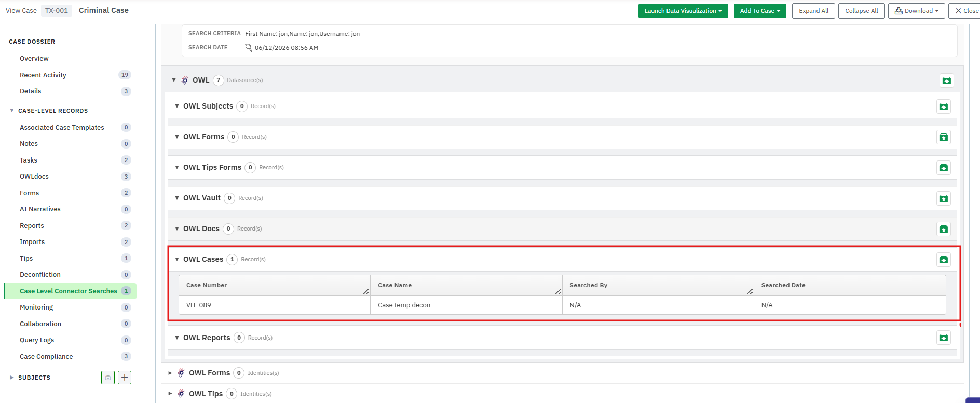Click the OWL logo icon beside 7 Datasources
This screenshot has width=980, height=403.
tap(185, 80)
